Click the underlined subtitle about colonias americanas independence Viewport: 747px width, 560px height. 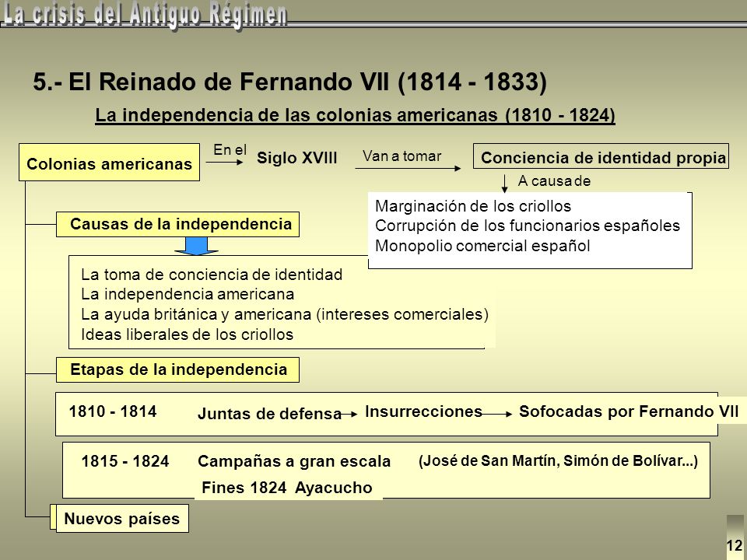pos(355,115)
